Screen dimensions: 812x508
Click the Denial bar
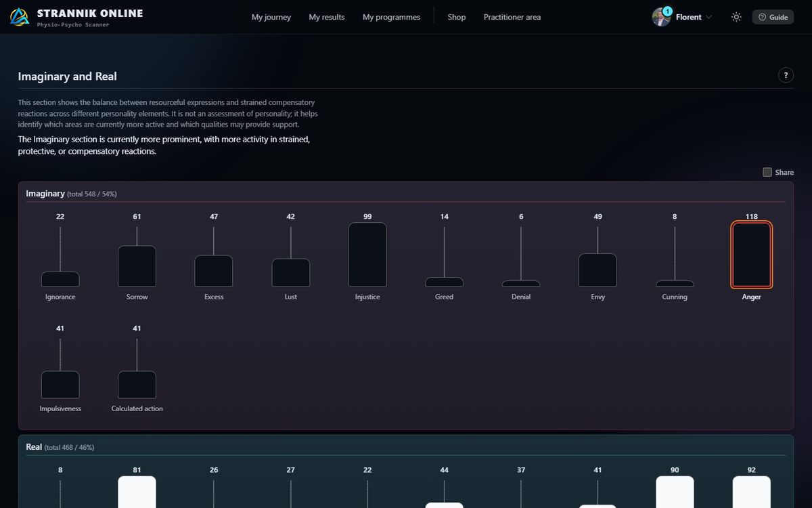tap(521, 284)
